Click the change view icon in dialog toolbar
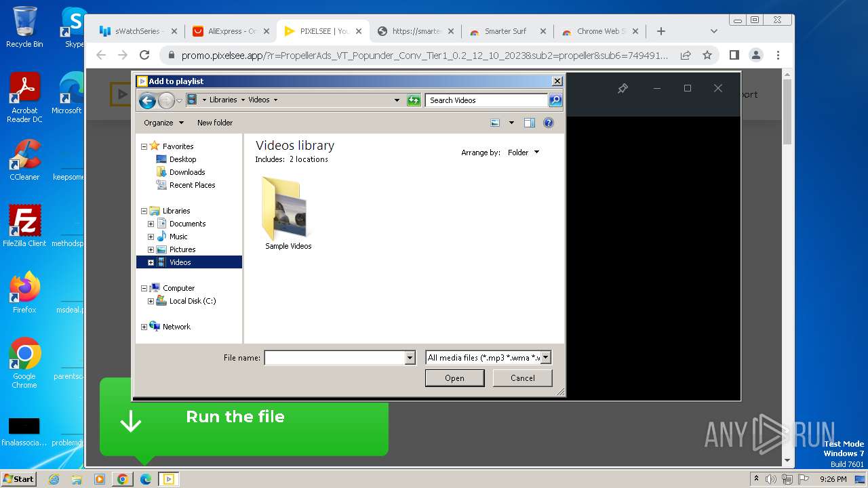The image size is (868, 488). pos(495,123)
